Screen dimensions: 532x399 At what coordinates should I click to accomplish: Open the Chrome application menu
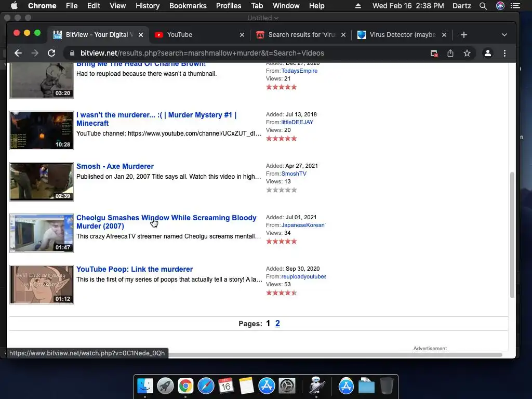point(42,6)
